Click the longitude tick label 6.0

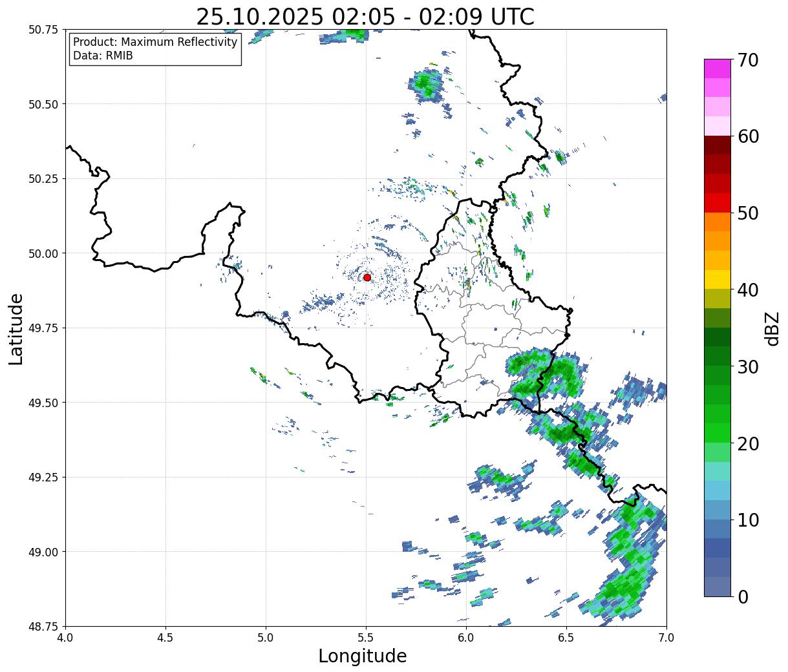coord(466,637)
